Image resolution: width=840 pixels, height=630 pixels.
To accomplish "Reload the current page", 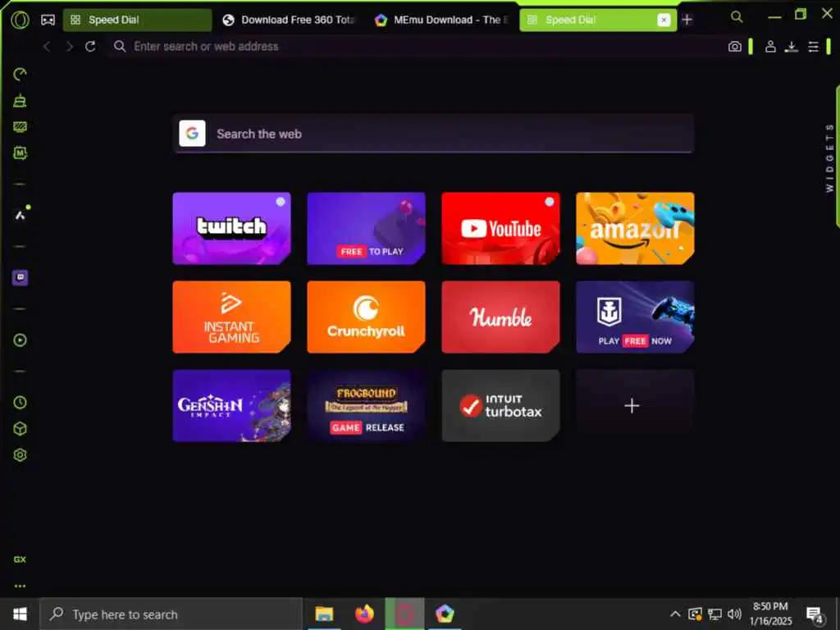I will pyautogui.click(x=90, y=47).
